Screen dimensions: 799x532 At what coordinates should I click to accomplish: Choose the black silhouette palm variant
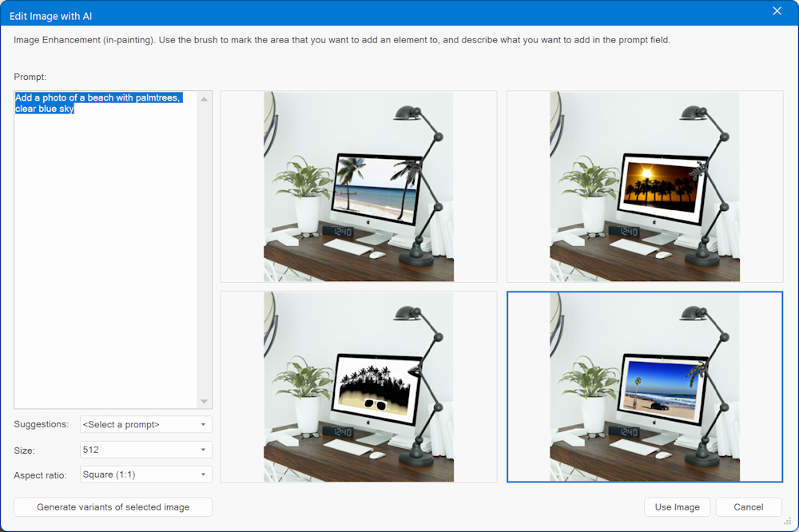point(359,387)
